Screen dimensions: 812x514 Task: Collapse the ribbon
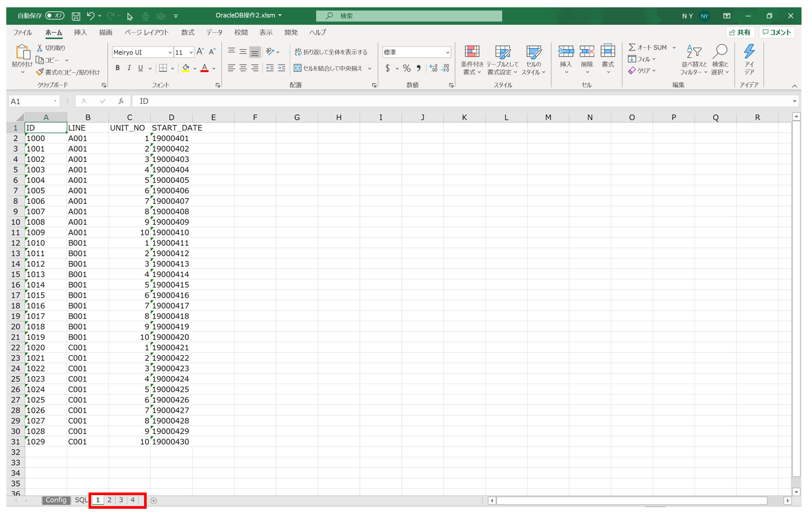[x=795, y=86]
